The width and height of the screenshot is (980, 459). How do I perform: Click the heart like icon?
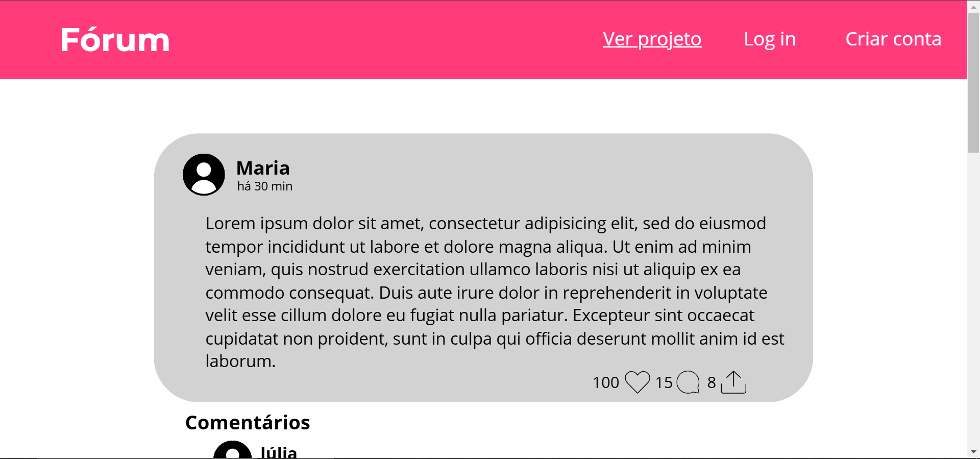coord(638,382)
